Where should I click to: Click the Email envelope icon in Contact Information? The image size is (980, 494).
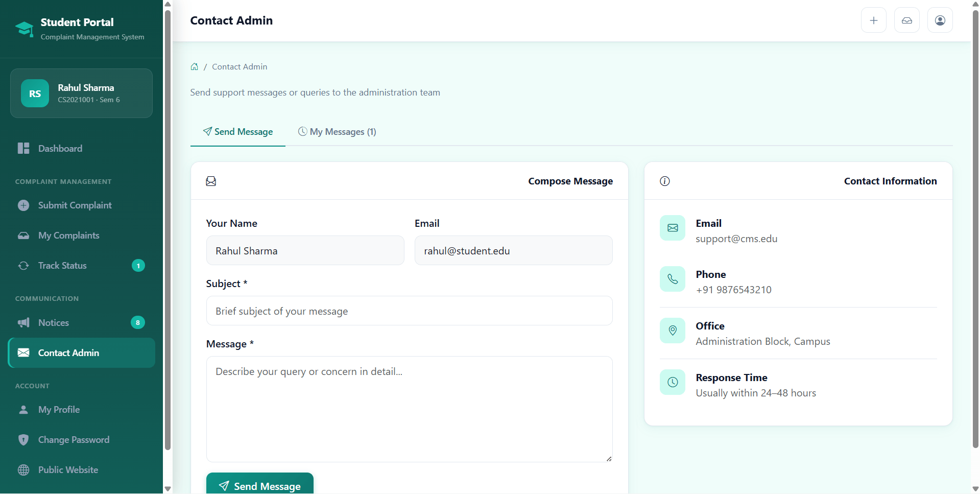tap(673, 228)
